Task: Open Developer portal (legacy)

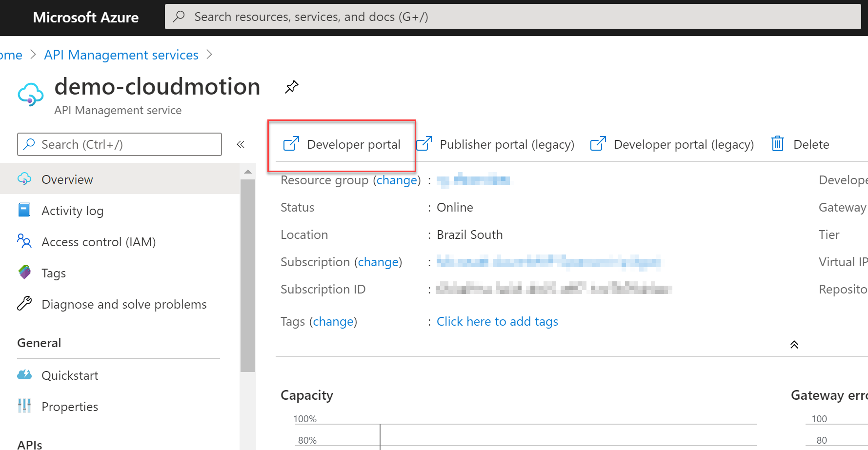Action: click(672, 144)
